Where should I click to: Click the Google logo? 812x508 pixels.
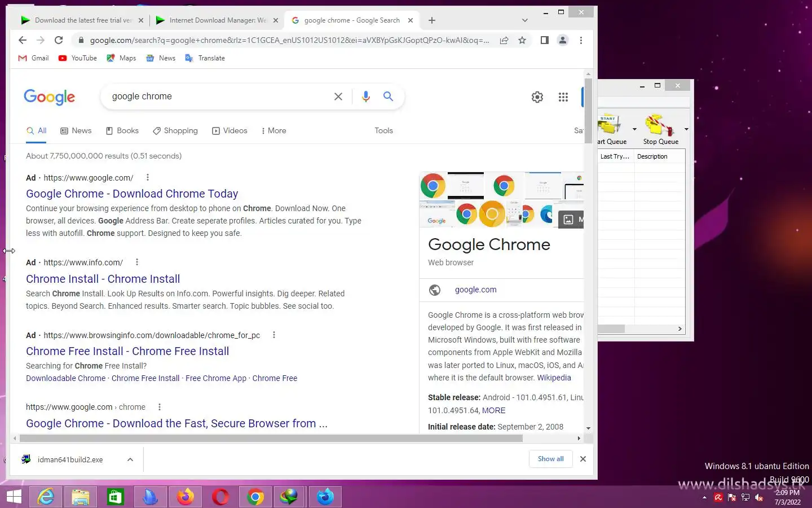click(x=49, y=97)
